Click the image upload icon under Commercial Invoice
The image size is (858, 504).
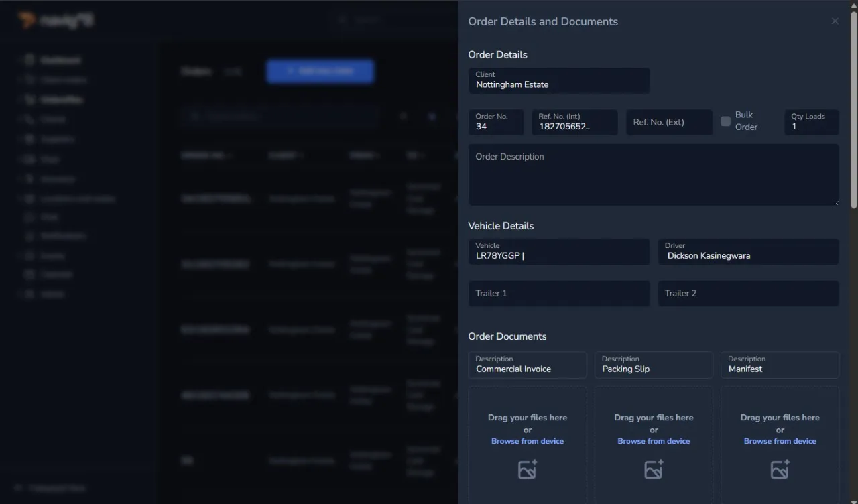coord(528,469)
